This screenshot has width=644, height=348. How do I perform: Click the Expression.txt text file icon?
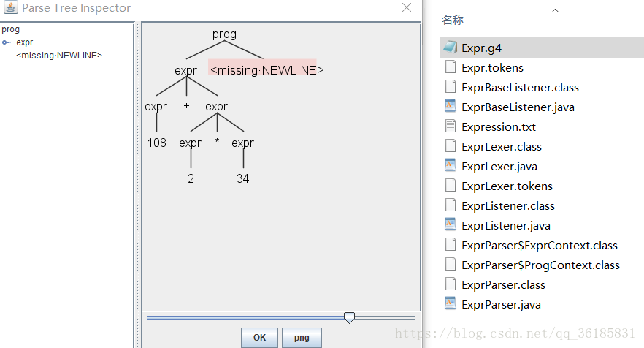click(451, 126)
